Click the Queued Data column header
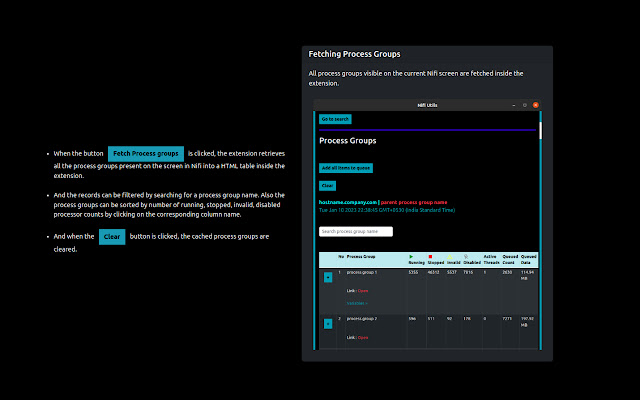The width and height of the screenshot is (640, 400). pyautogui.click(x=529, y=260)
